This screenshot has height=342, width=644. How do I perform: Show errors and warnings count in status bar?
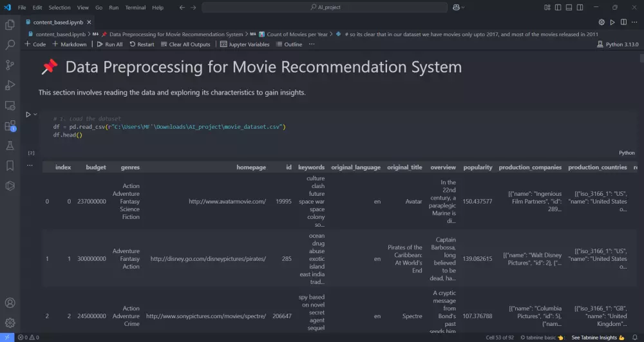click(28, 337)
